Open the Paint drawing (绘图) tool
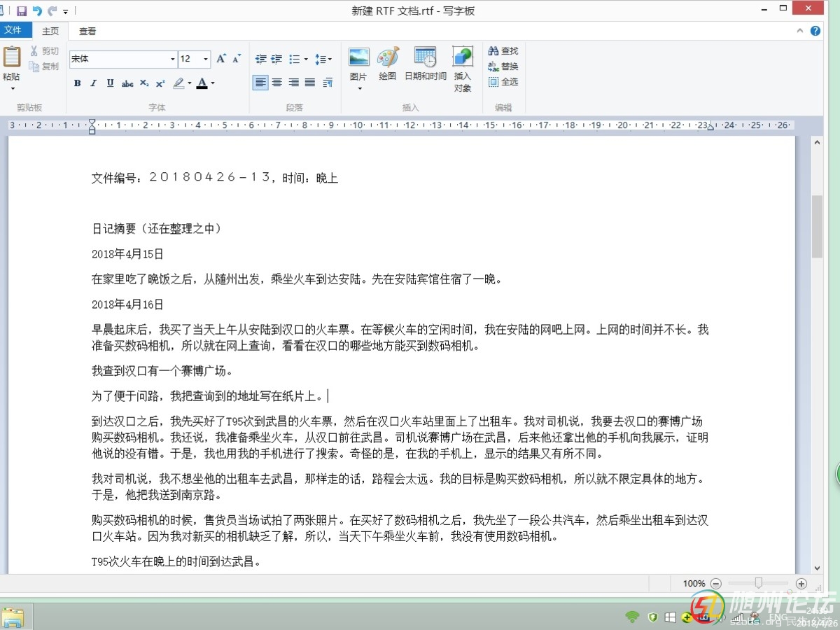This screenshot has height=630, width=840. [x=388, y=58]
